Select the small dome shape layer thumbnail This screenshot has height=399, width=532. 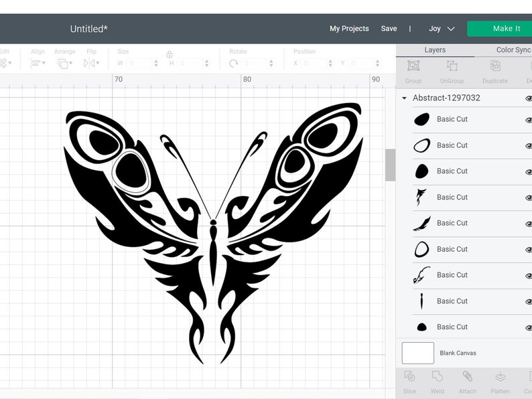(x=421, y=327)
